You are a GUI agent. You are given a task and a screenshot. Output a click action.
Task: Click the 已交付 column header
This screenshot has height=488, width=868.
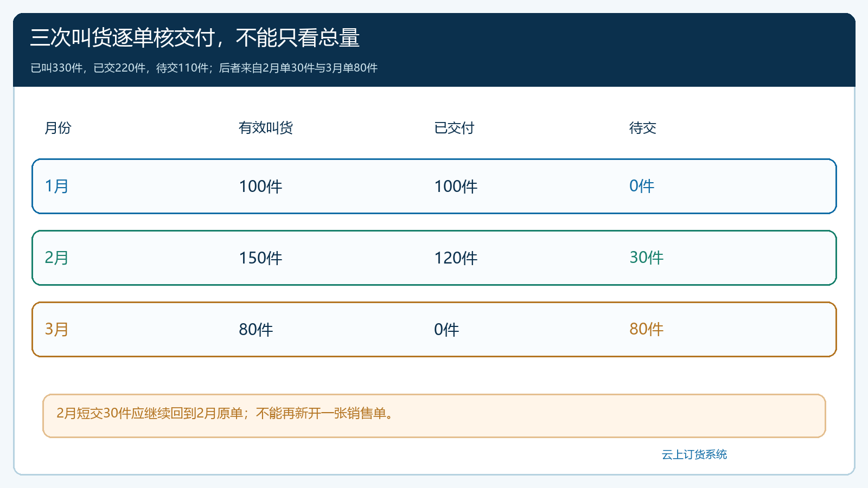pyautogui.click(x=454, y=128)
